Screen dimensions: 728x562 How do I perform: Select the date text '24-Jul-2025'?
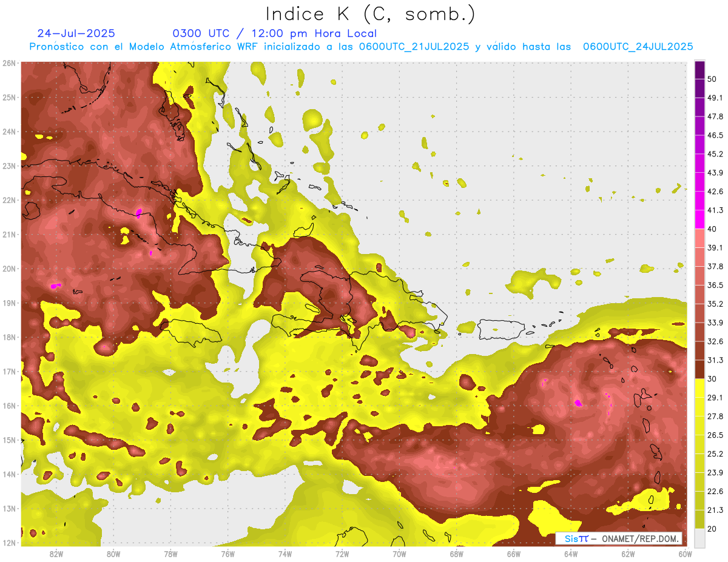point(76,33)
